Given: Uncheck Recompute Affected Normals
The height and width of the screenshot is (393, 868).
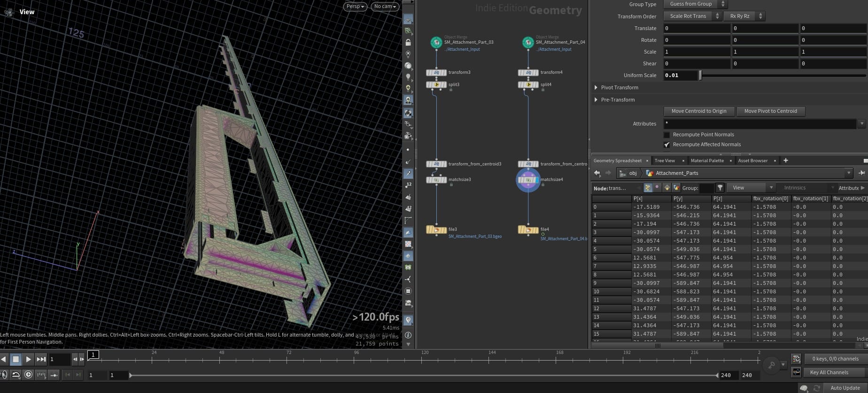Looking at the screenshot, I should pos(666,145).
